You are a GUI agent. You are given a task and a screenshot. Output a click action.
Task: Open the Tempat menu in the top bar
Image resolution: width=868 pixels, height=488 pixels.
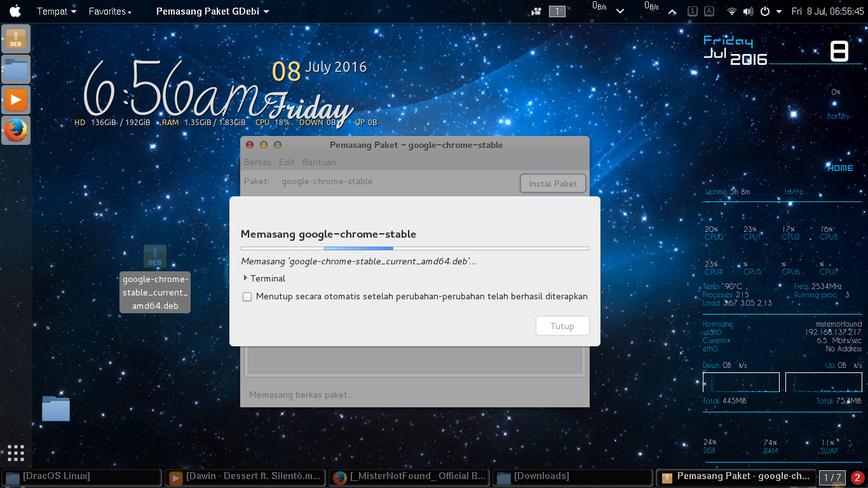pos(51,11)
